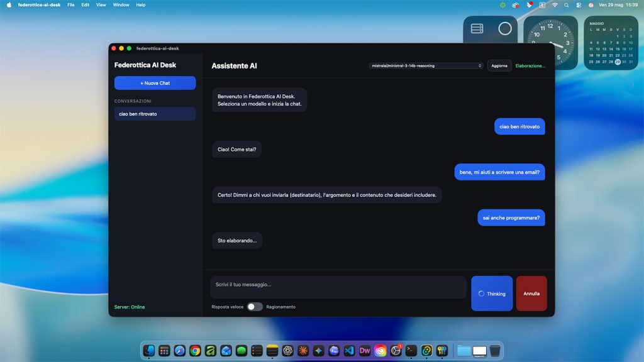This screenshot has height=362, width=644.
Task: Open the federottica-ai-desk app menu
Action: point(39,5)
